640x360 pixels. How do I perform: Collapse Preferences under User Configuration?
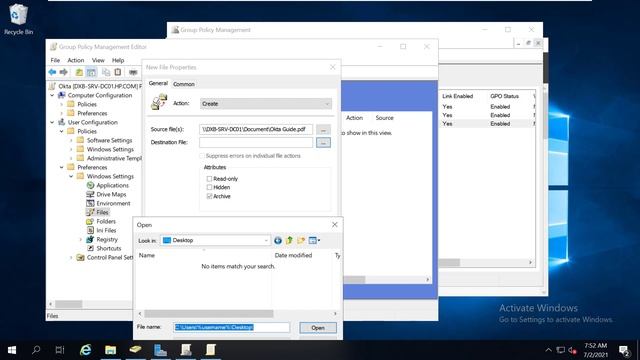(62, 167)
